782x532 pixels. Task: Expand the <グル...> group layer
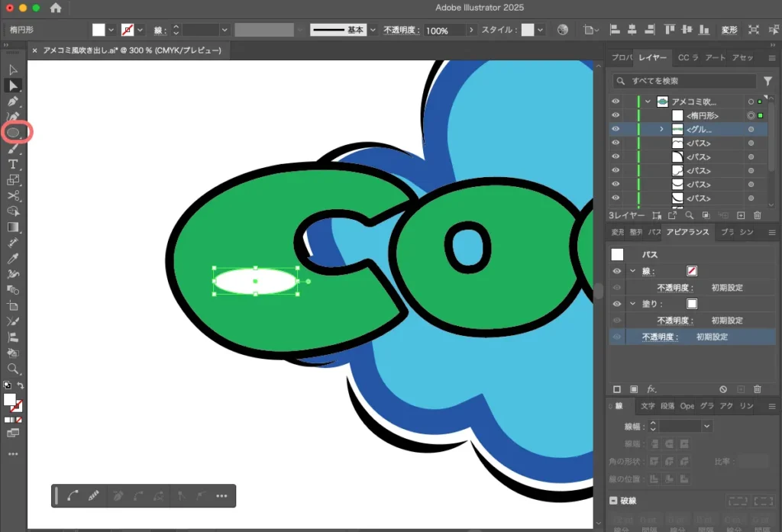click(x=662, y=129)
